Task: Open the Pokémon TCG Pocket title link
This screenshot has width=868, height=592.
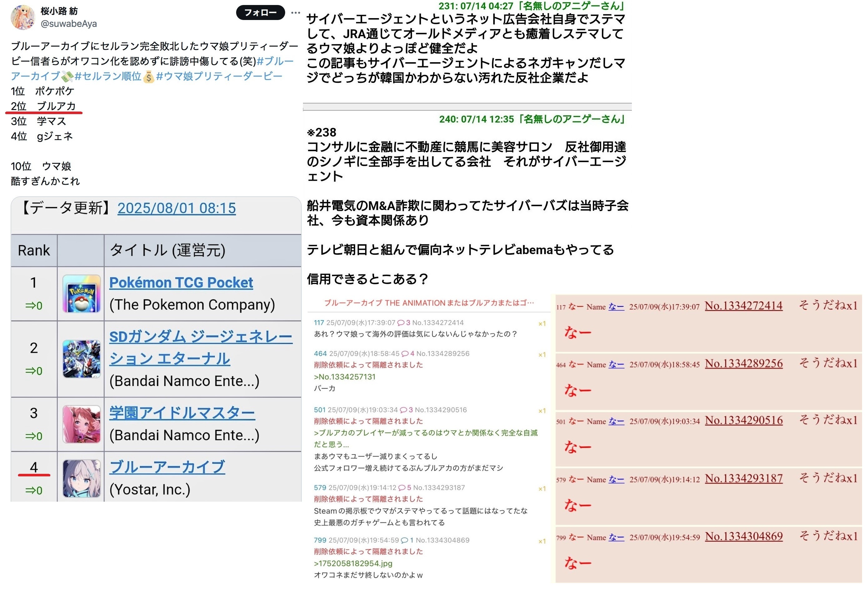Action: click(x=181, y=283)
